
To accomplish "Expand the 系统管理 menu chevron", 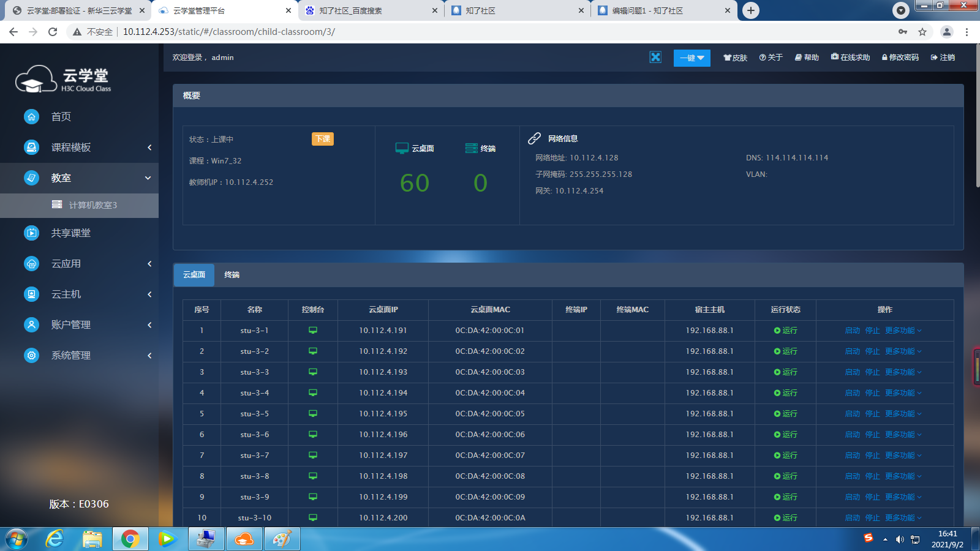I will pyautogui.click(x=149, y=356).
